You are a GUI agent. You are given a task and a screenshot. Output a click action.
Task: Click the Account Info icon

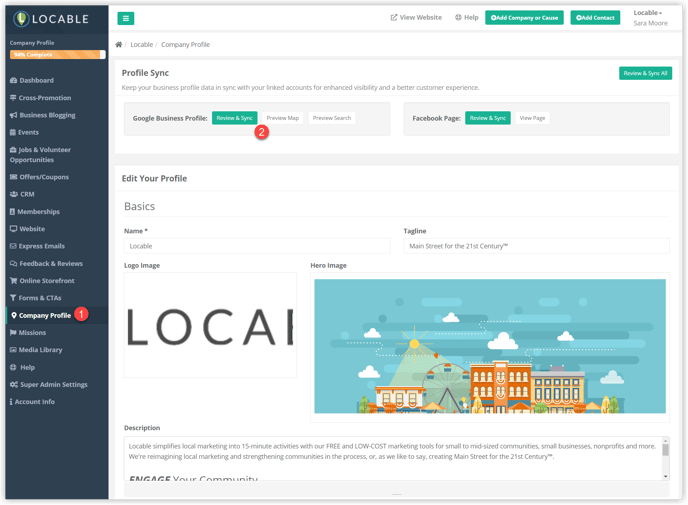click(x=11, y=401)
